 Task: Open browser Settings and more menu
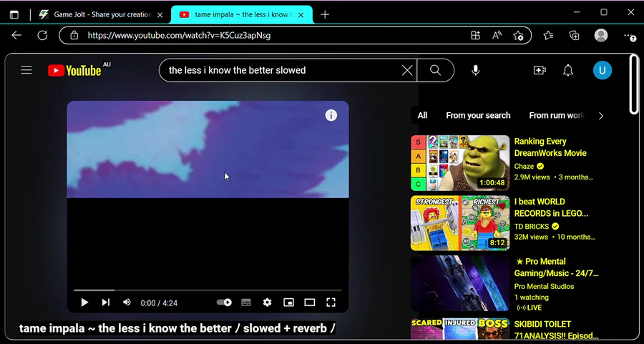pos(630,36)
